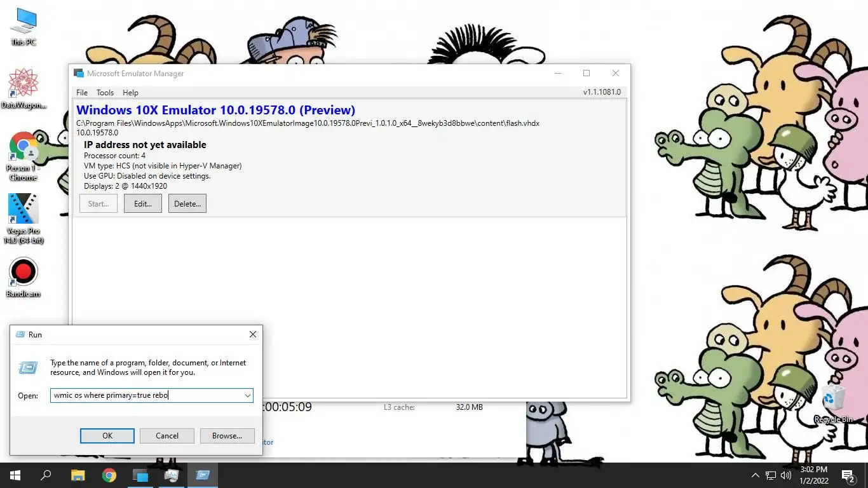868x488 pixels.
Task: Open This PC desktop icon
Action: (24, 27)
